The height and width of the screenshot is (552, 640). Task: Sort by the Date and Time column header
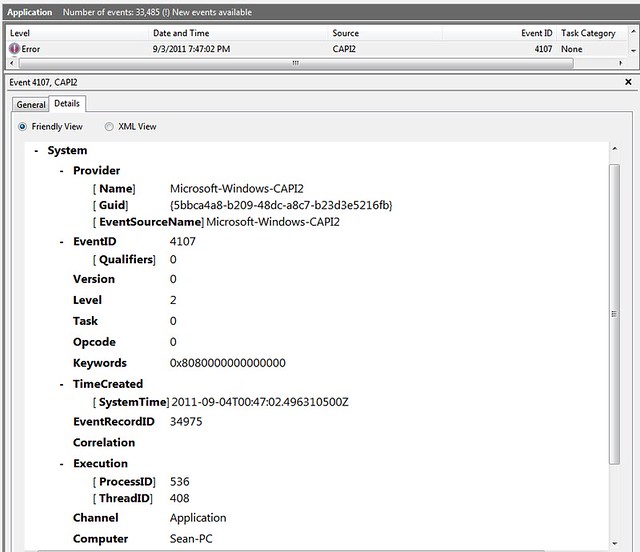[x=238, y=33]
